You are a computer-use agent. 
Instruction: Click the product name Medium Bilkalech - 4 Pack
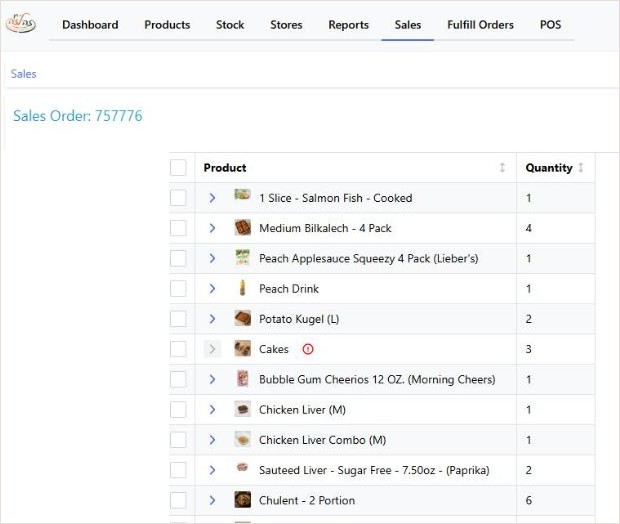325,228
